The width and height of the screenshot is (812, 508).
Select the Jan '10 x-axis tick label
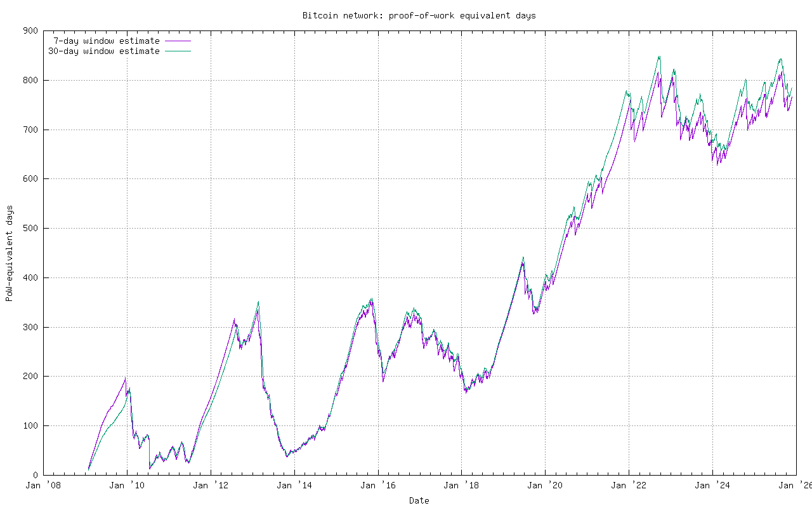126,486
